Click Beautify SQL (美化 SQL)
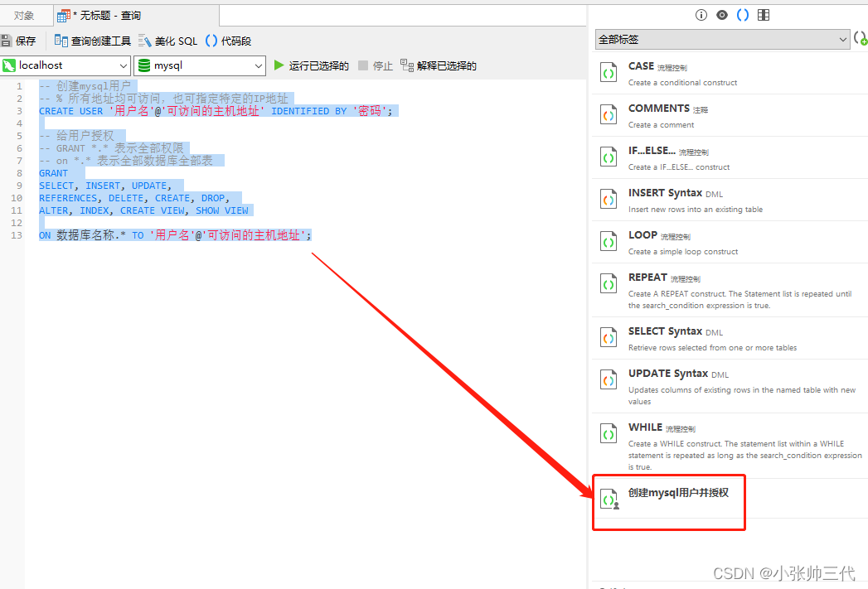Viewport: 868px width, 589px height. (x=167, y=41)
